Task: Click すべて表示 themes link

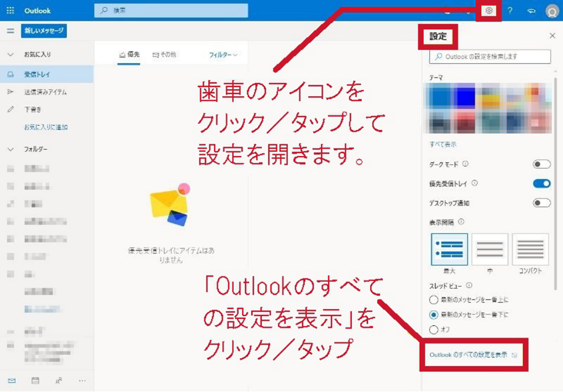Action: tap(443, 144)
